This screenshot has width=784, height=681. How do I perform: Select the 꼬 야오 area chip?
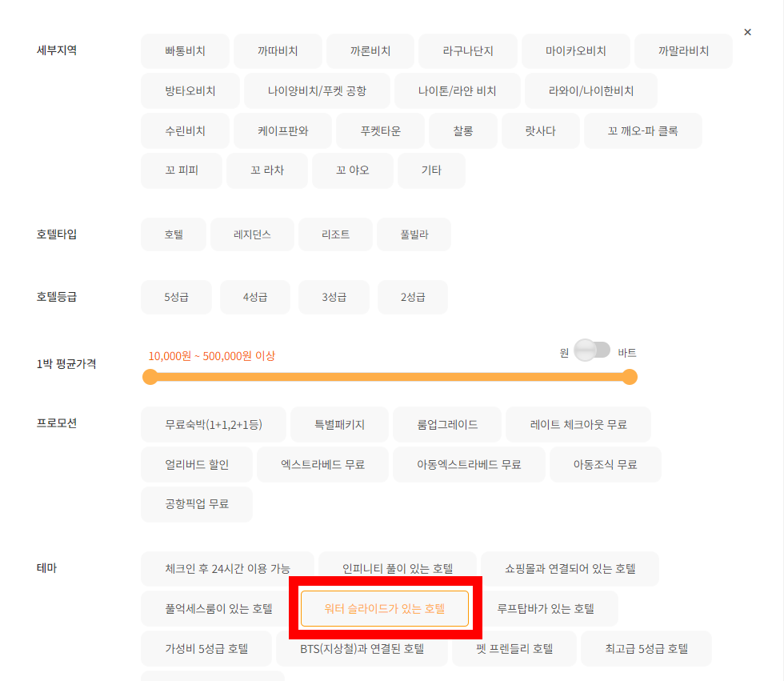point(353,170)
